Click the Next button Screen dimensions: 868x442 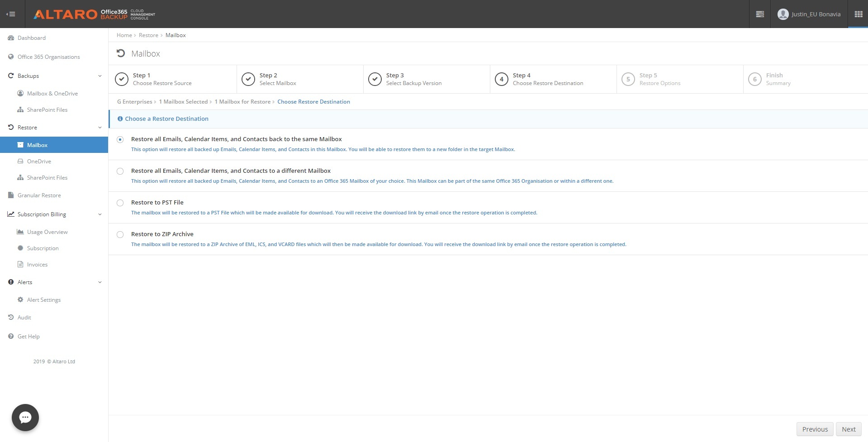[849, 429]
